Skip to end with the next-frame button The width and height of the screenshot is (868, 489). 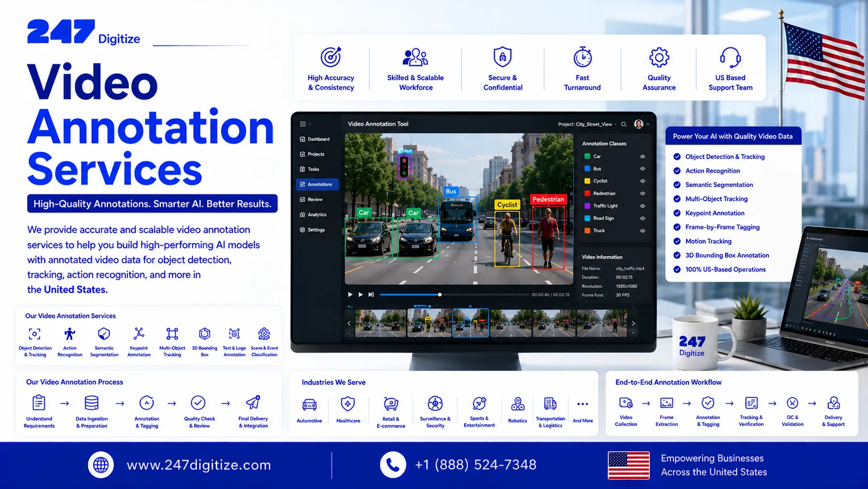[371, 295]
